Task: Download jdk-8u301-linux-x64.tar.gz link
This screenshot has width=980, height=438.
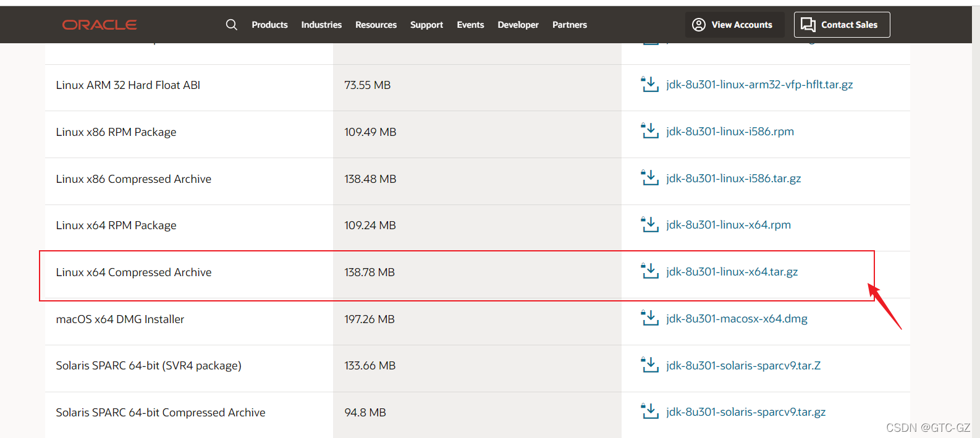Action: [x=732, y=272]
